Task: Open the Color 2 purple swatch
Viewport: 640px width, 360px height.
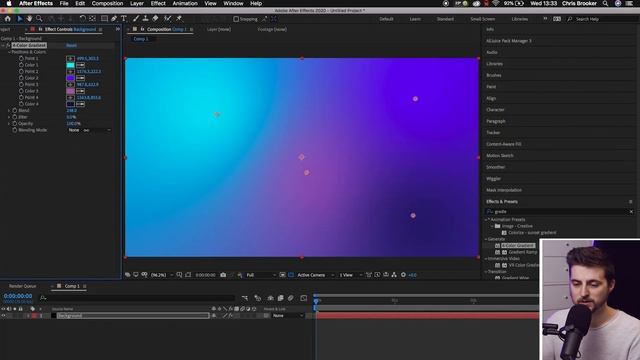Action: coord(71,78)
